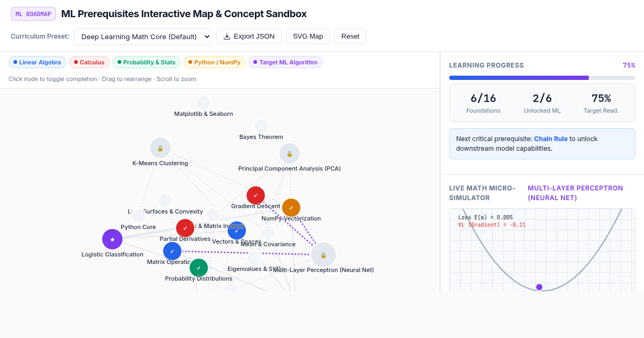Select the Python Core node
Screen dimensions: 644x338
pos(138,216)
